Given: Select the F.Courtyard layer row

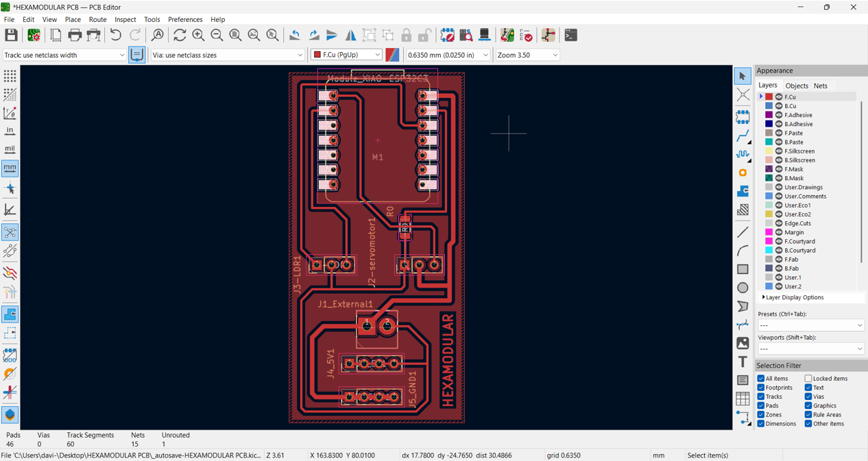Looking at the screenshot, I should point(808,241).
